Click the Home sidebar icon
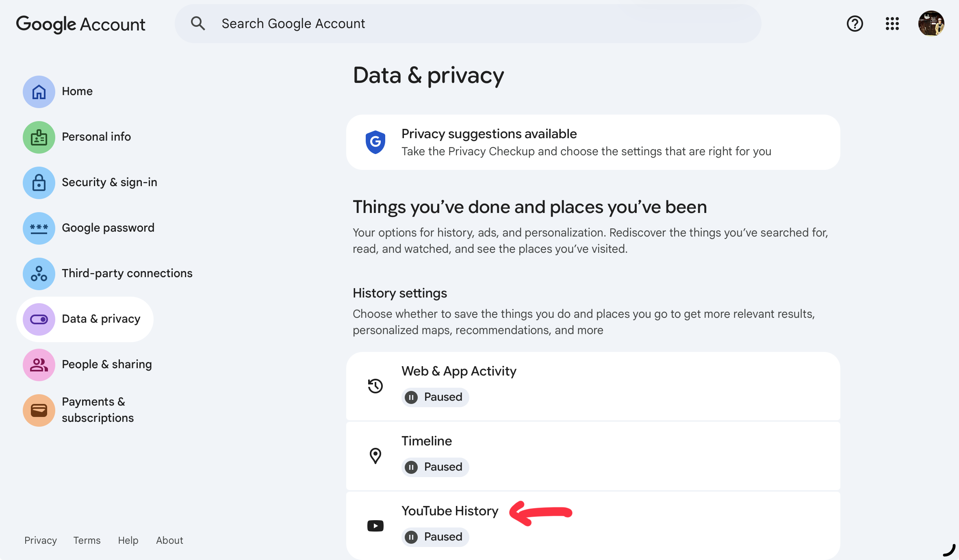 [x=39, y=91]
